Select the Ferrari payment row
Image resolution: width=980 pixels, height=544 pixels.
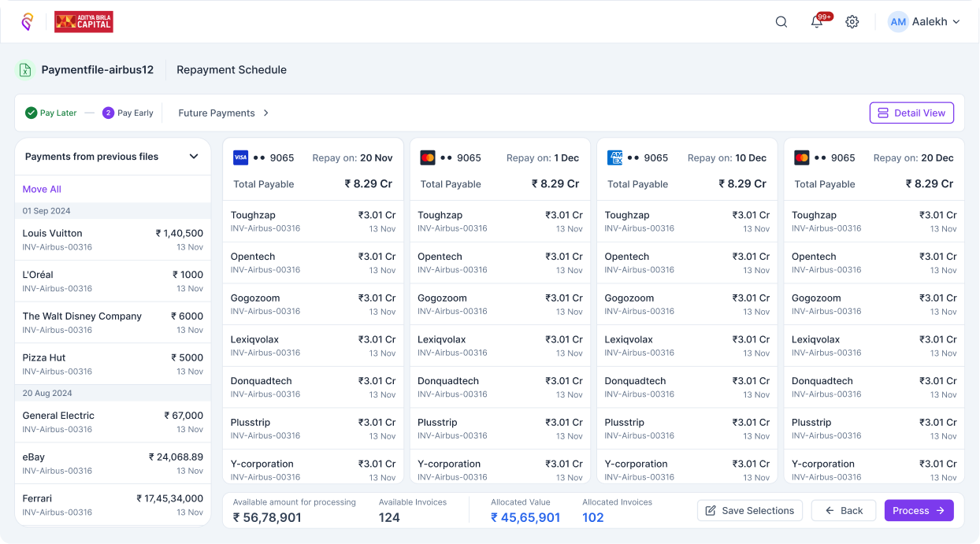pyautogui.click(x=113, y=505)
